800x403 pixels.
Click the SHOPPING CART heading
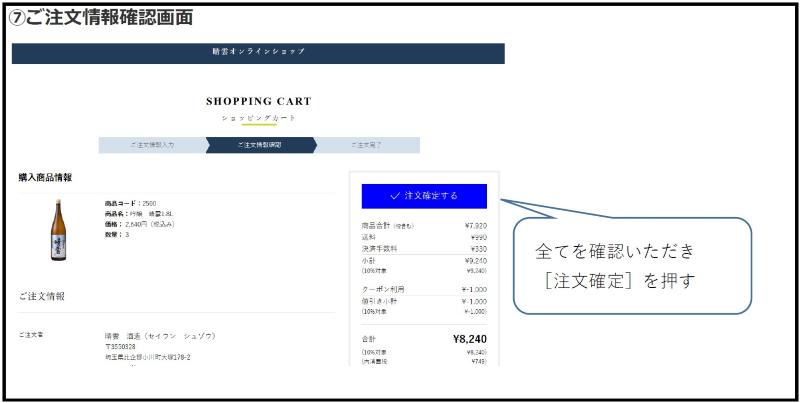tap(258, 101)
